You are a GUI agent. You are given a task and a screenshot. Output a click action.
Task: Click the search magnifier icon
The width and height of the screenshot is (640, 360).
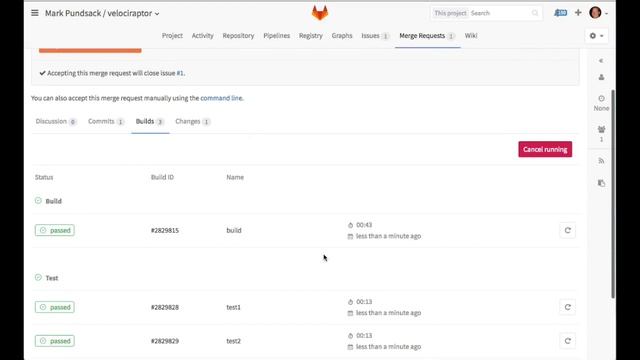535,13
